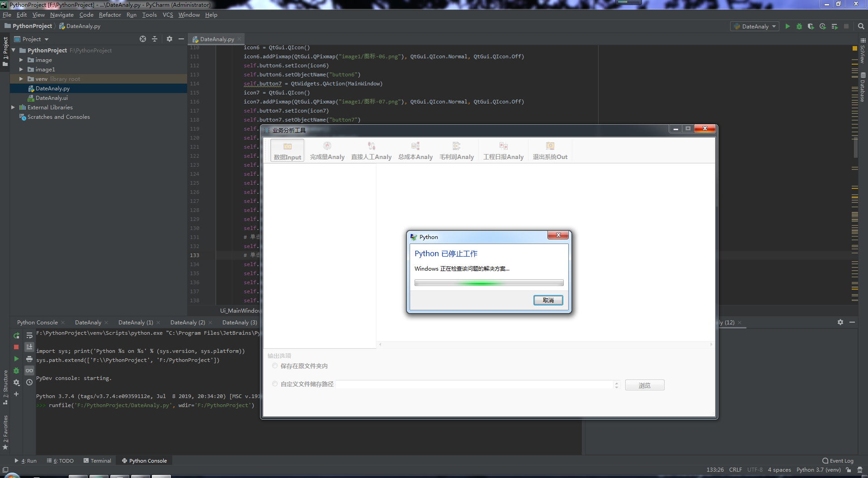Open the VCS menu
868x478 pixels.
pos(168,15)
